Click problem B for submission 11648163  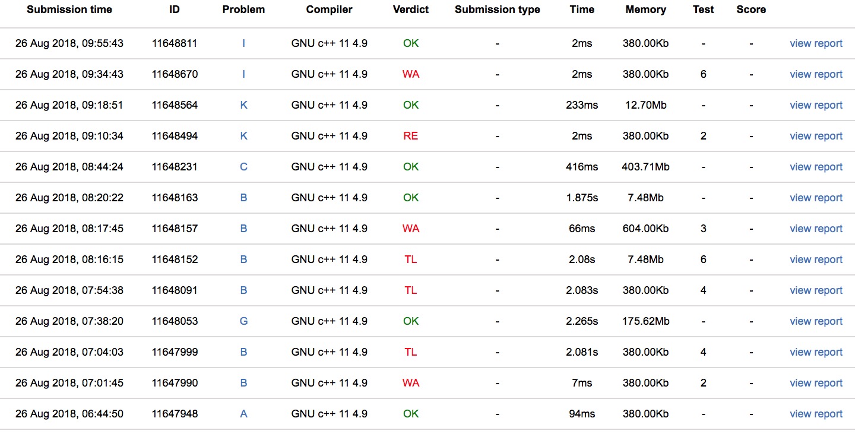pyautogui.click(x=243, y=198)
